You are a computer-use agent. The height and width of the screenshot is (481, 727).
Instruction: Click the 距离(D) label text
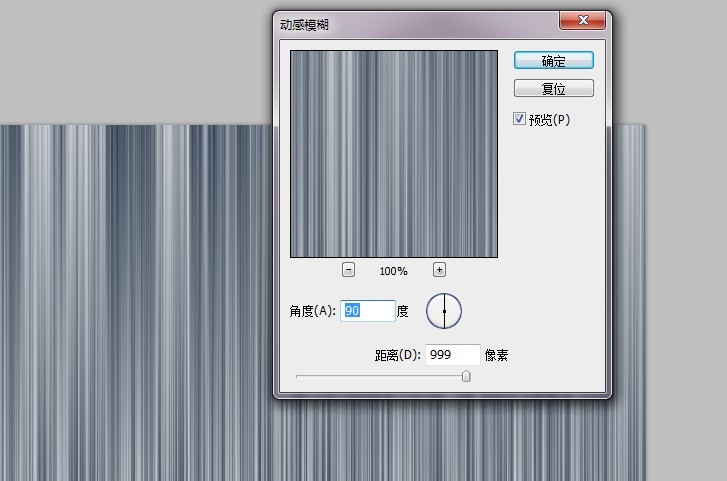click(397, 355)
